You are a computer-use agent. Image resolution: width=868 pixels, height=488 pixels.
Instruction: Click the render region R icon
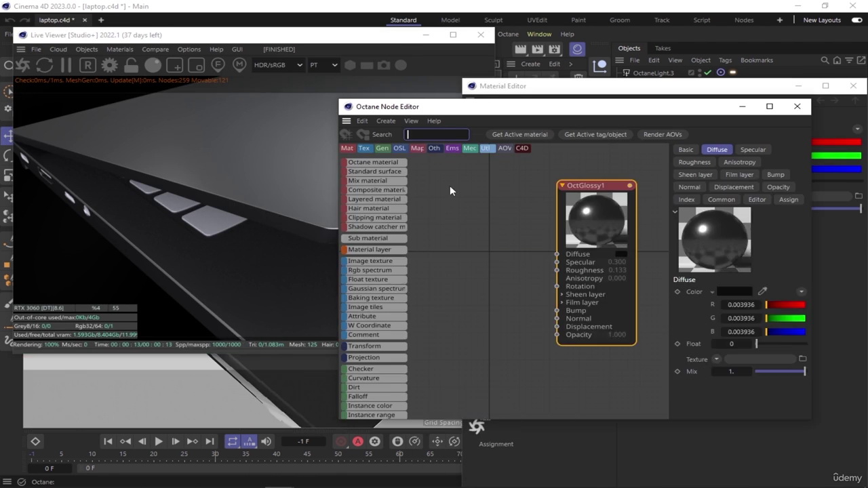87,65
